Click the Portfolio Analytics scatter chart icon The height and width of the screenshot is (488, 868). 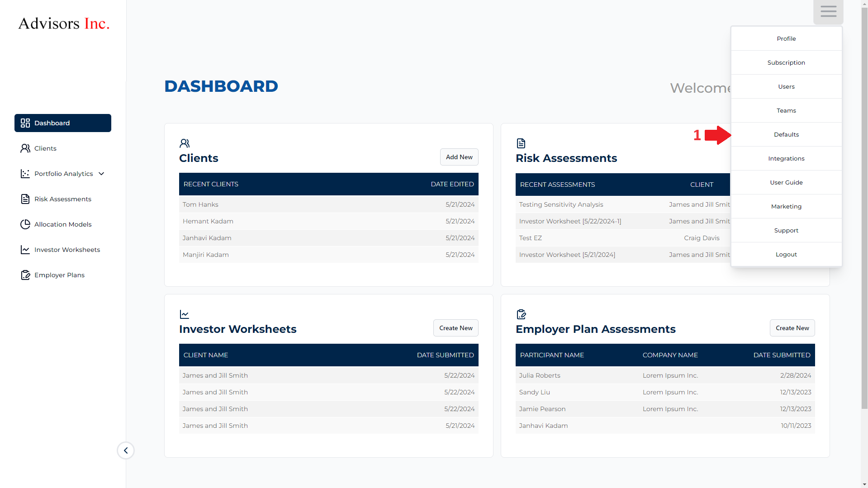[x=25, y=174]
